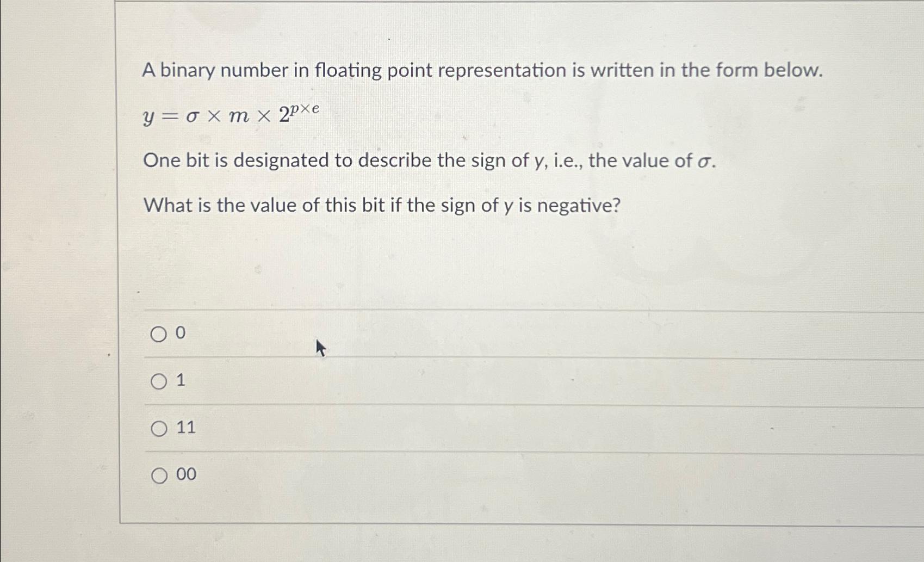Click the label text "0" to choose it

pyautogui.click(x=180, y=333)
